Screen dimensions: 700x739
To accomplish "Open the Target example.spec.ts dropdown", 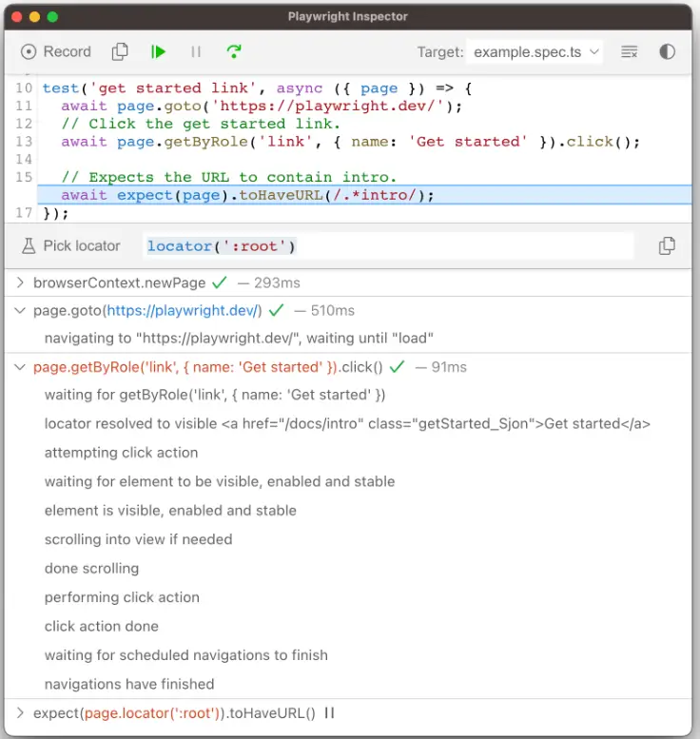I will point(537,52).
